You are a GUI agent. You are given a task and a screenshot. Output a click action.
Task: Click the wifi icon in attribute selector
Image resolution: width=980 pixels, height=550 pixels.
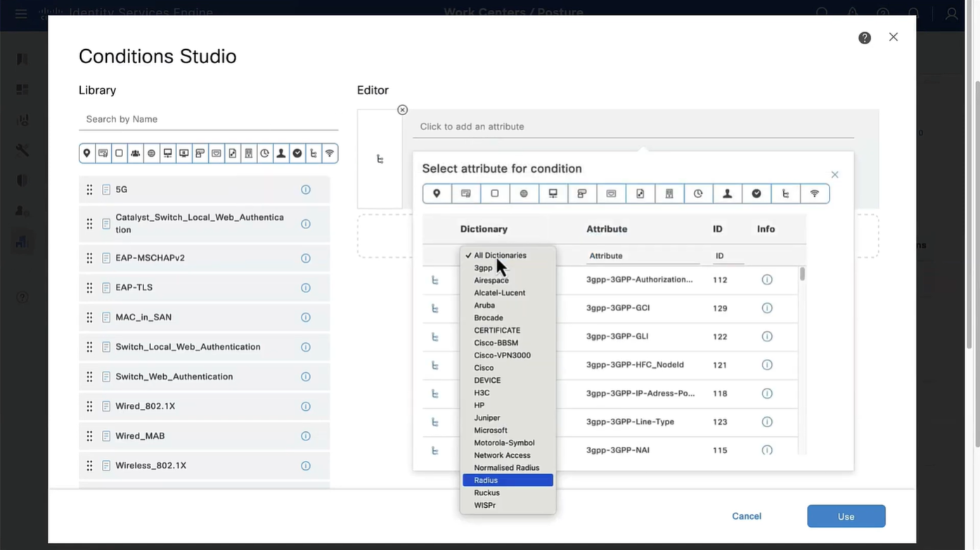(814, 194)
